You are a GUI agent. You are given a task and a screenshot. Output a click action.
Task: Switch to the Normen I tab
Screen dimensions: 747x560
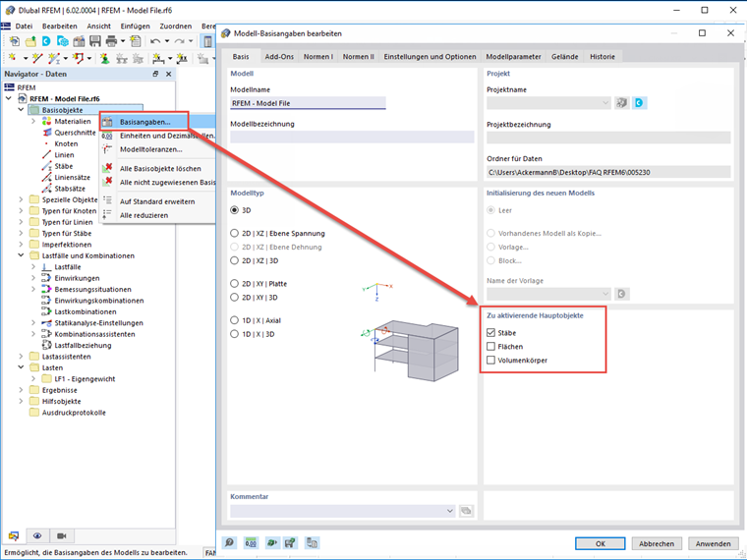[x=318, y=56]
